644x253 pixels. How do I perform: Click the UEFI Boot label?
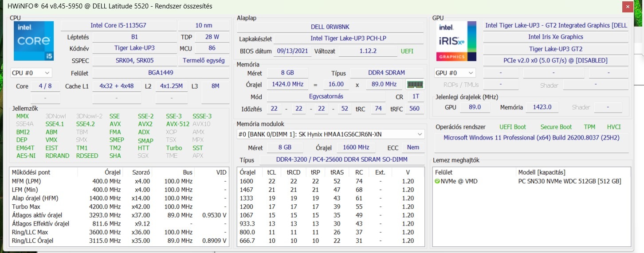[x=513, y=127]
